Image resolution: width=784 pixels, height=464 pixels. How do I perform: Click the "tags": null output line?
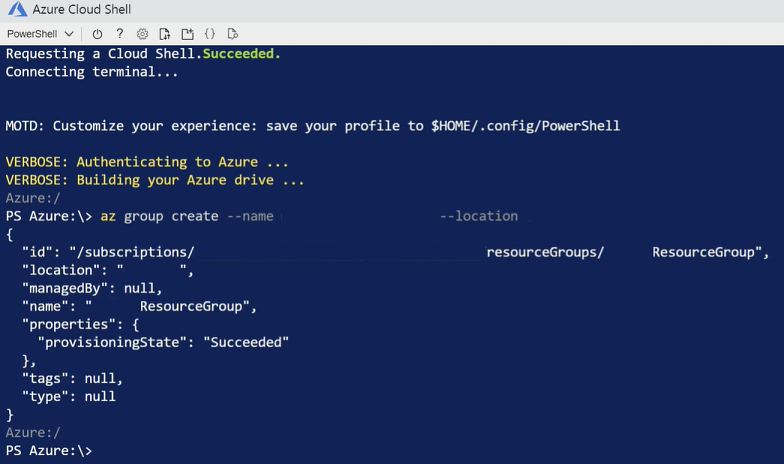pos(72,378)
